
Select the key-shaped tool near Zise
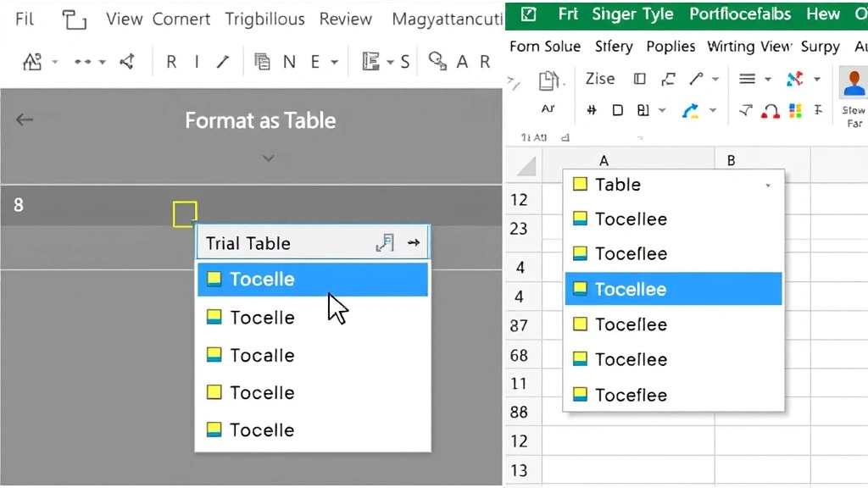[x=697, y=78]
